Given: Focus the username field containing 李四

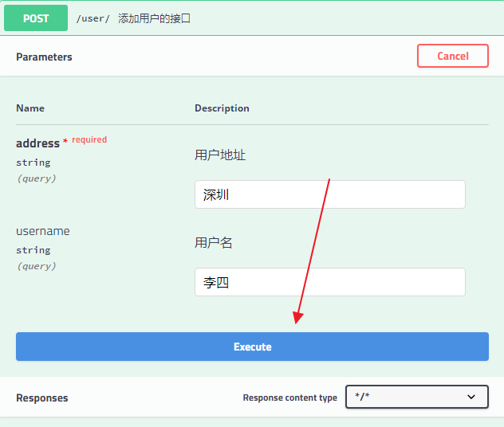Looking at the screenshot, I should [x=329, y=282].
